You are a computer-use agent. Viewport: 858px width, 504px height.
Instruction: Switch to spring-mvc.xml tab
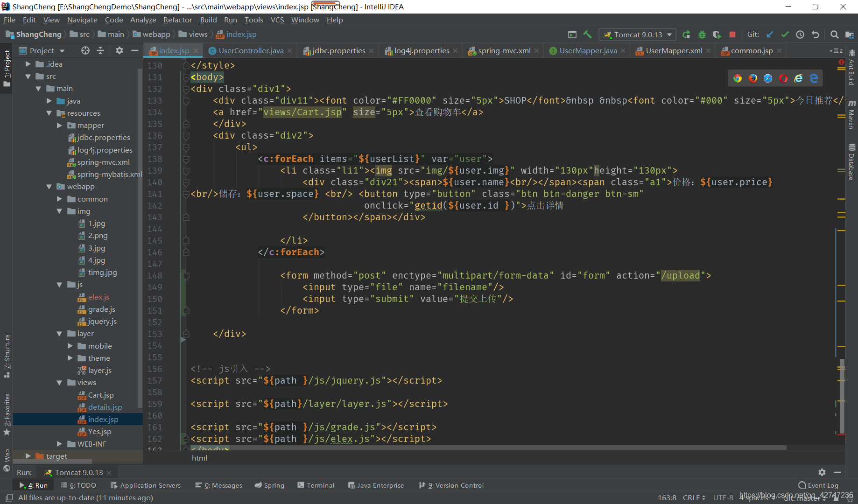pos(504,50)
